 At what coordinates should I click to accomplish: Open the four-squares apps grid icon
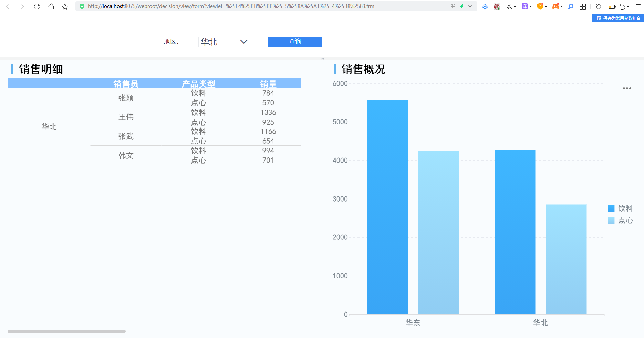[583, 7]
